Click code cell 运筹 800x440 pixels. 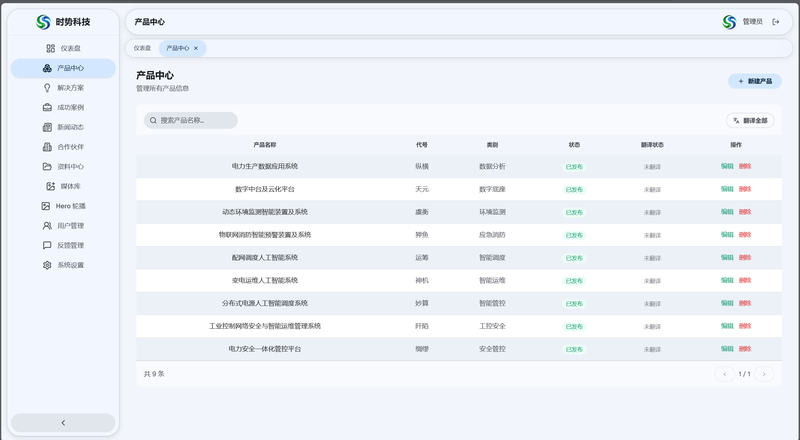(x=422, y=258)
